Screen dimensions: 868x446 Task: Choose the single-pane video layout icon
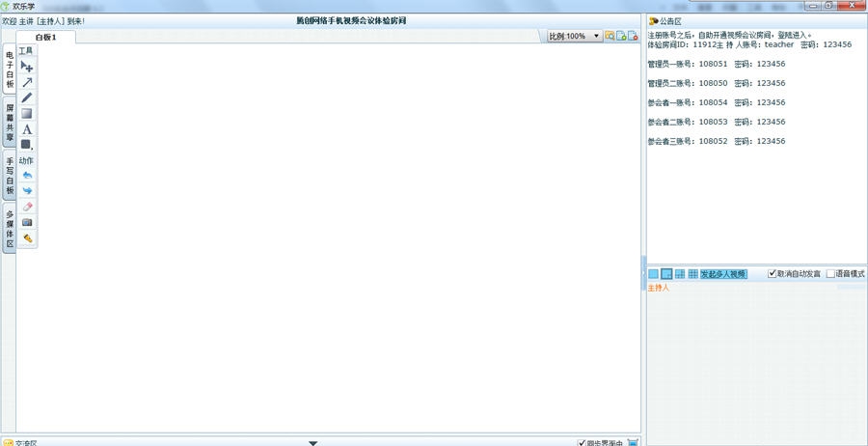click(654, 274)
